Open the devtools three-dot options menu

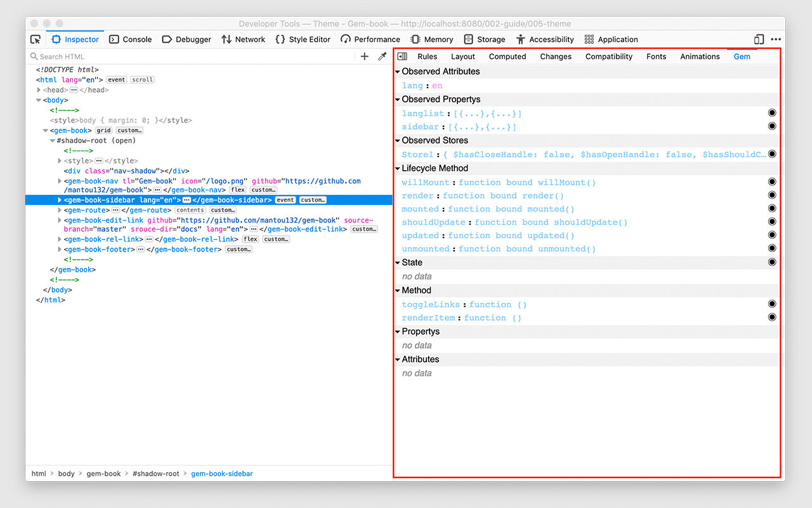(x=776, y=39)
